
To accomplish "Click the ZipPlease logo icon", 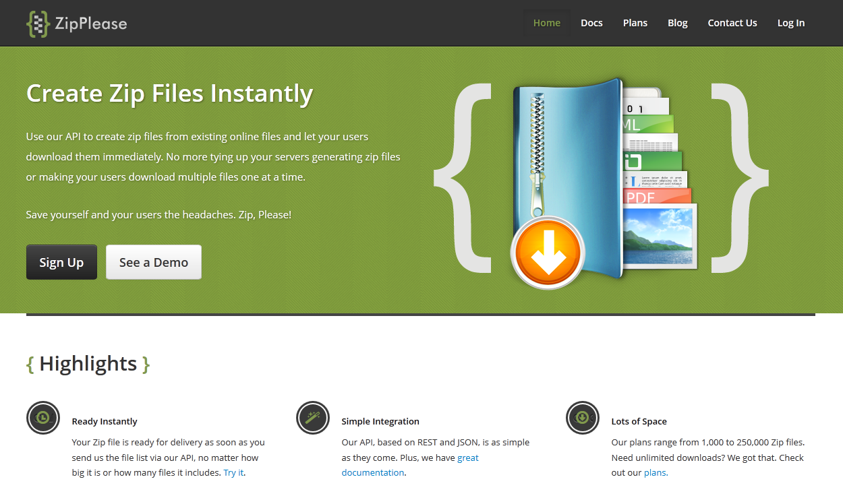I will pyautogui.click(x=38, y=24).
